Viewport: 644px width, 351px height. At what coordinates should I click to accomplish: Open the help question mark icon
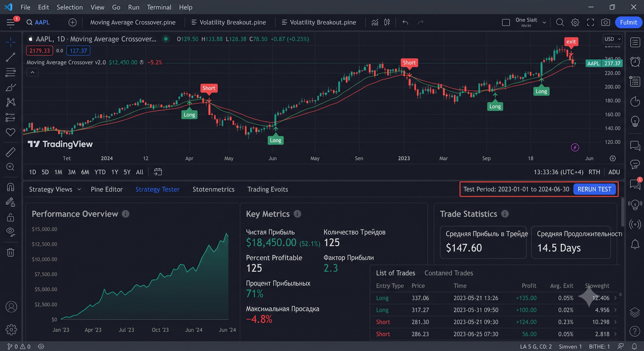click(635, 331)
